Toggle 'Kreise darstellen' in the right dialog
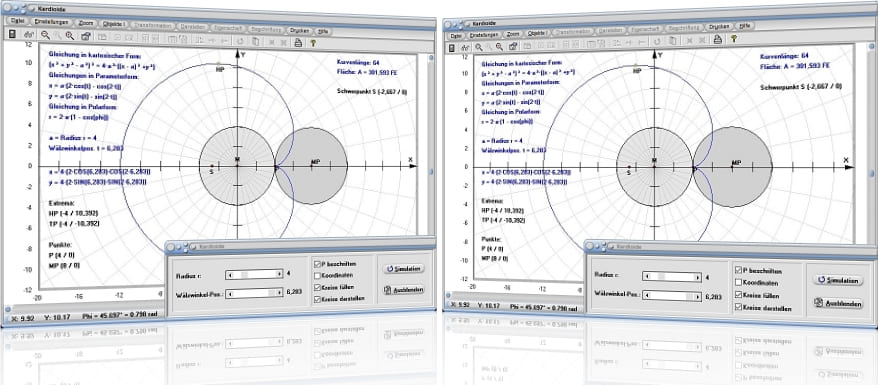The image size is (878, 385). point(738,307)
